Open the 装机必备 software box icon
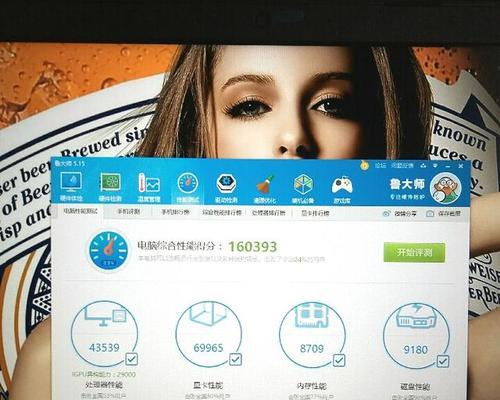The image size is (500, 400). coord(303,188)
